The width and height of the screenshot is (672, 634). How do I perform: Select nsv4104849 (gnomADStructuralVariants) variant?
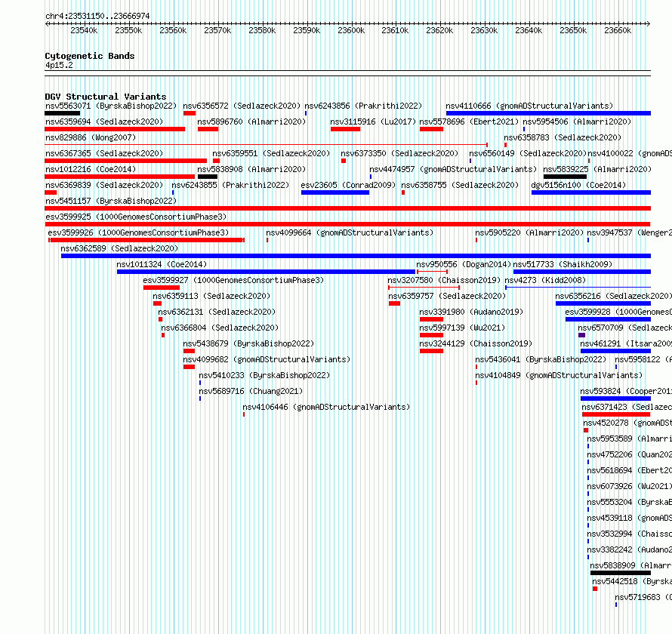pos(559,375)
